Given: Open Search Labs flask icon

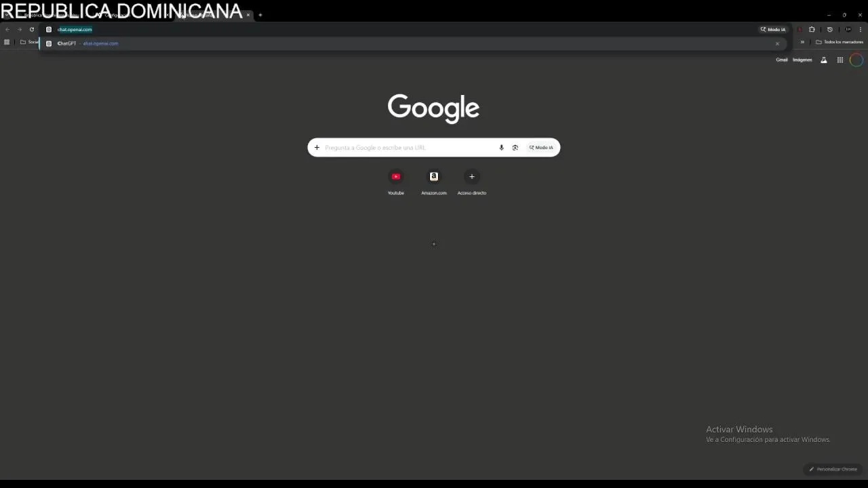Looking at the screenshot, I should tap(824, 60).
